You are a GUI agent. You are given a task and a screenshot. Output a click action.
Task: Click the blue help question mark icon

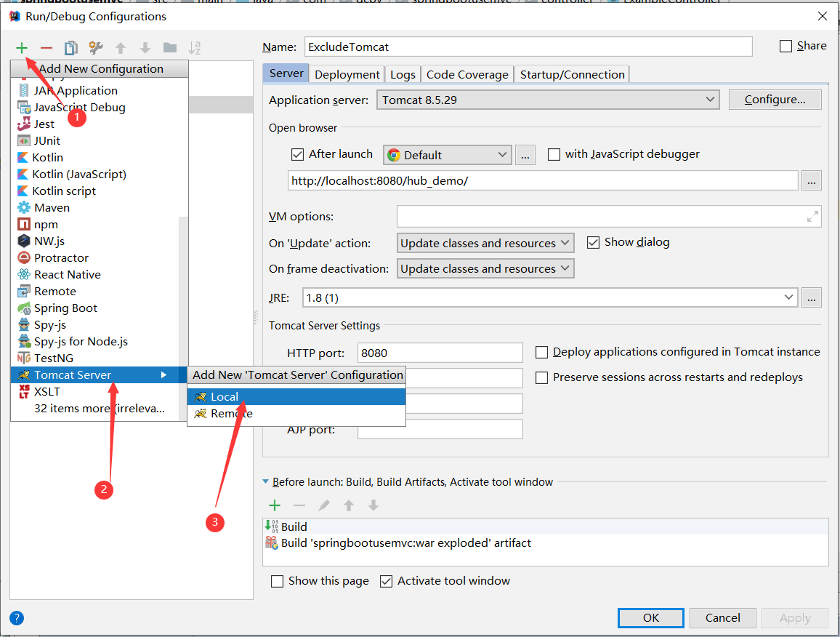[17, 618]
